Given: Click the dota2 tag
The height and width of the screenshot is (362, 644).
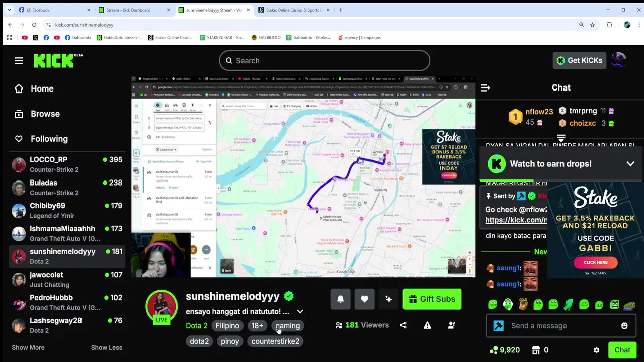Looking at the screenshot, I should click(199, 341).
